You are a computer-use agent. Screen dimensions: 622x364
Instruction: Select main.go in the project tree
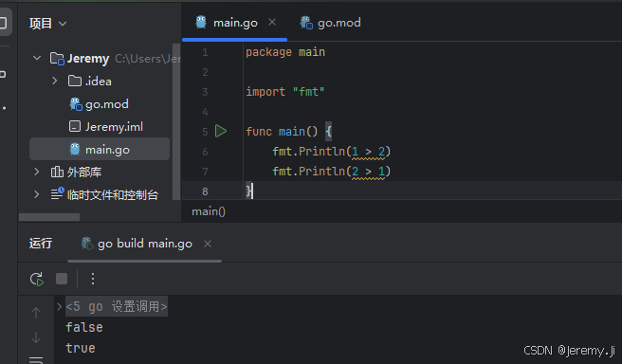click(x=100, y=149)
